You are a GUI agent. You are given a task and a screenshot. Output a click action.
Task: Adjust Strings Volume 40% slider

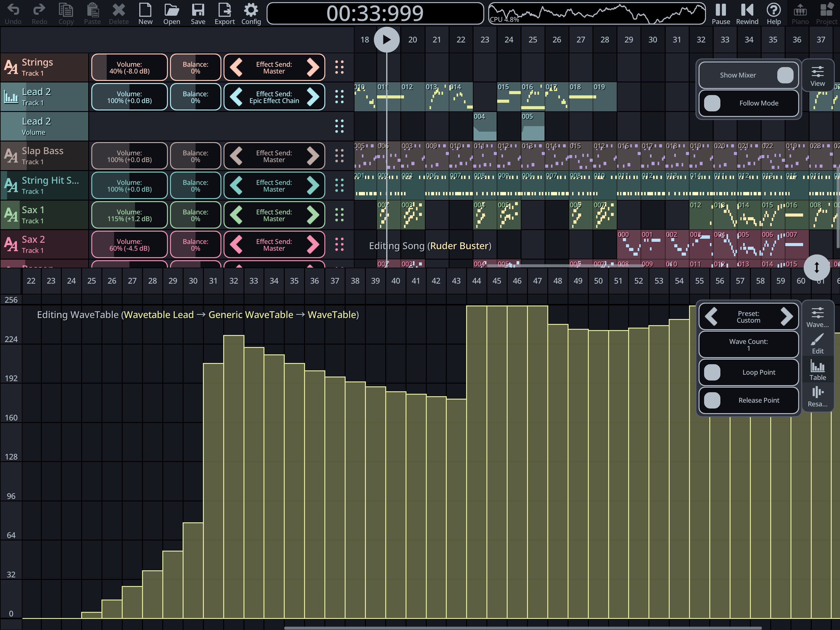[x=129, y=67]
